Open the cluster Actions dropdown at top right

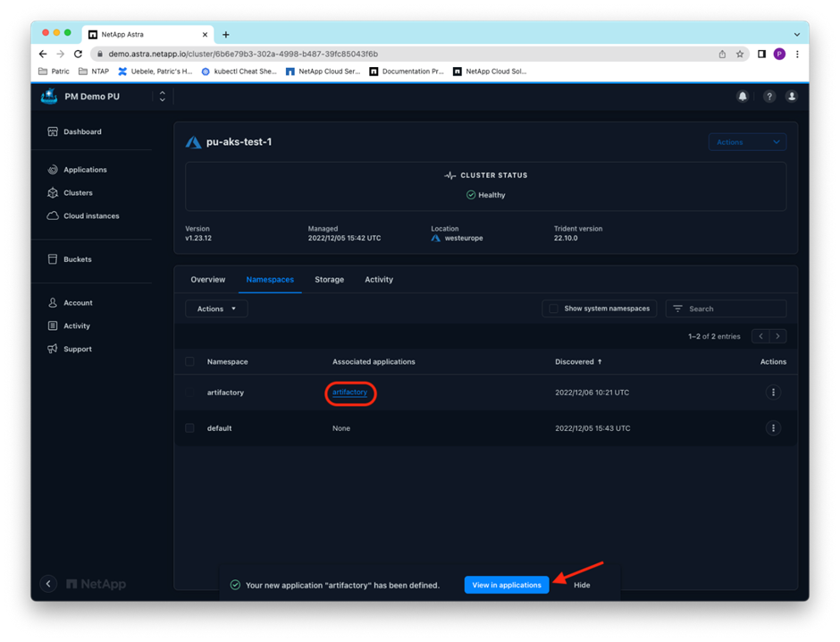[747, 142]
